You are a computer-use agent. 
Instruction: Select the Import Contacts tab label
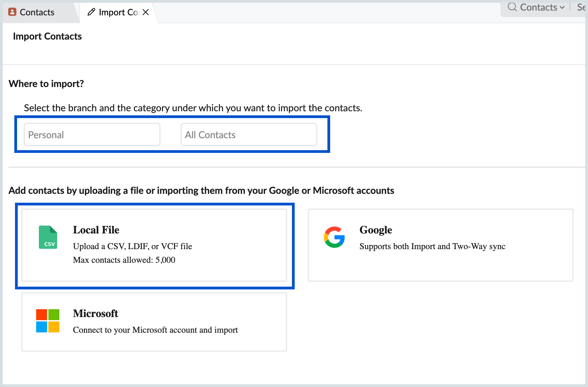pos(118,12)
